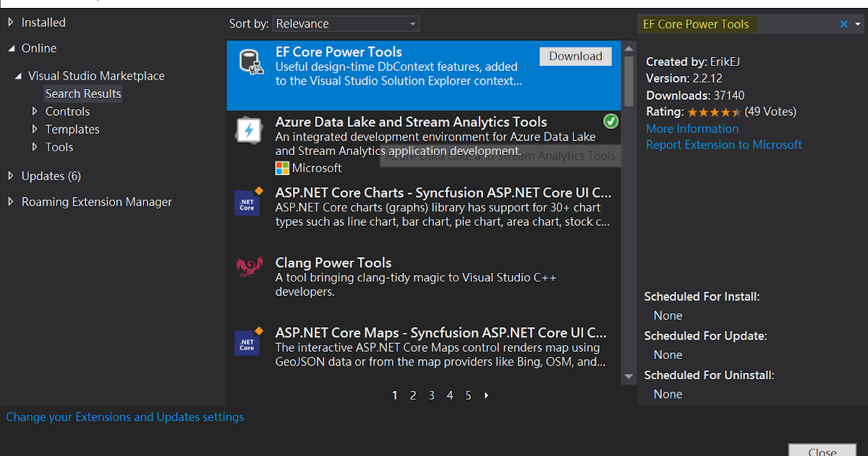This screenshot has width=868, height=456.
Task: Clear the search with the blue X icon
Action: (843, 24)
